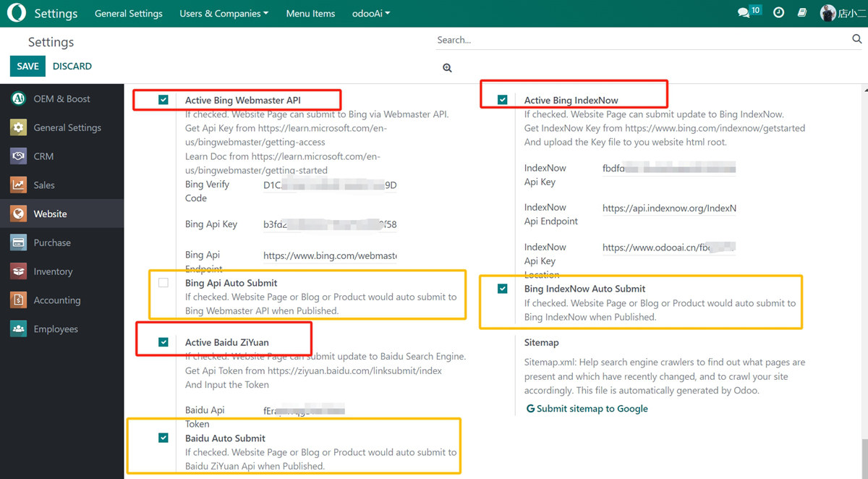Image resolution: width=868 pixels, height=479 pixels.
Task: Click the Settings breadcrumb title
Action: [x=51, y=42]
